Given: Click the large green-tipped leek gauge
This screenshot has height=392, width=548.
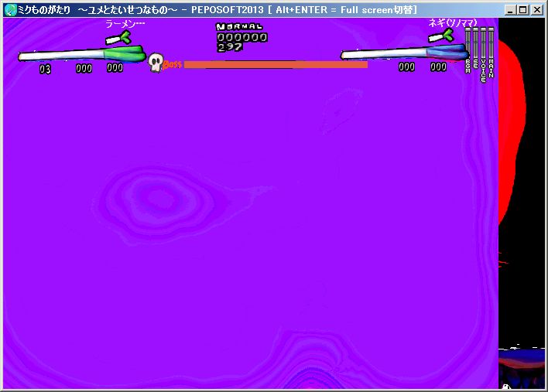Looking at the screenshot, I should tap(82, 54).
